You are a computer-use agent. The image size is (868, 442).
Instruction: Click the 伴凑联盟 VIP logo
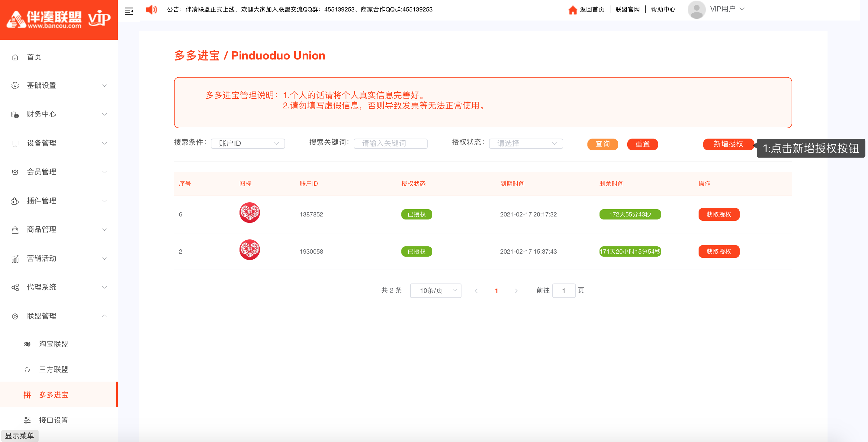point(59,19)
